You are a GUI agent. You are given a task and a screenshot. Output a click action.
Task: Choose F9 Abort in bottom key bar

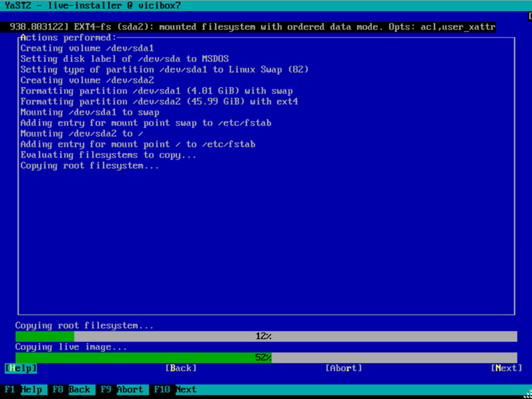[x=122, y=389]
